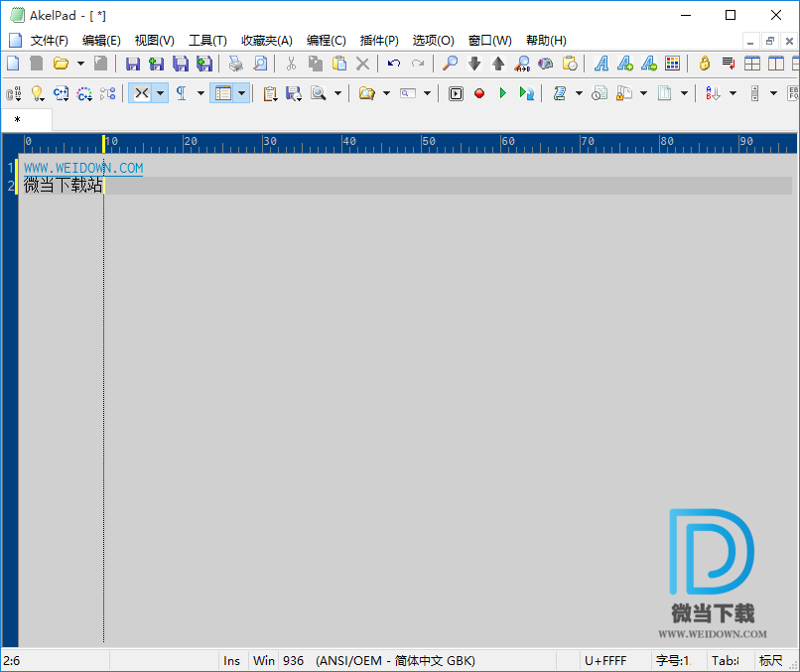The width and height of the screenshot is (800, 672).
Task: Open the 收藏夹(A) menu
Action: point(267,41)
